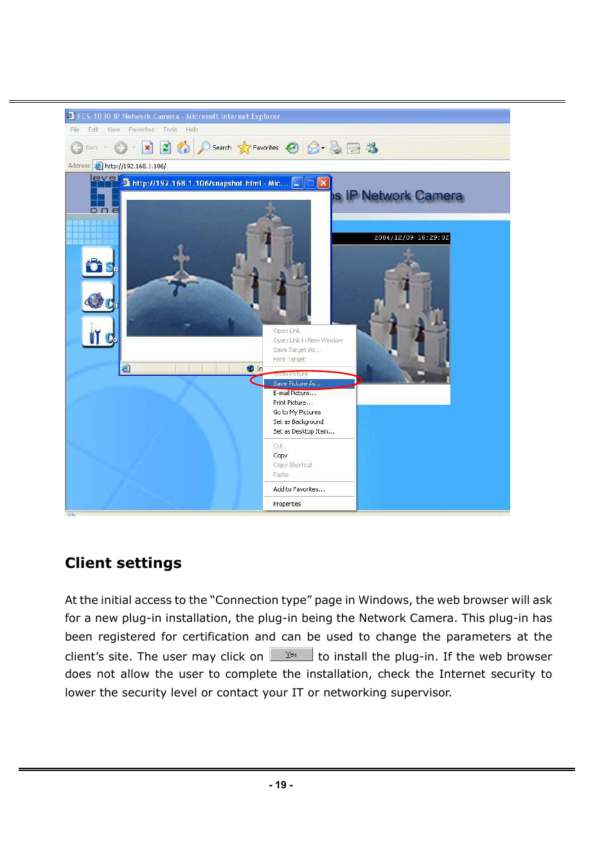Click the Stop loading icon

point(147,148)
